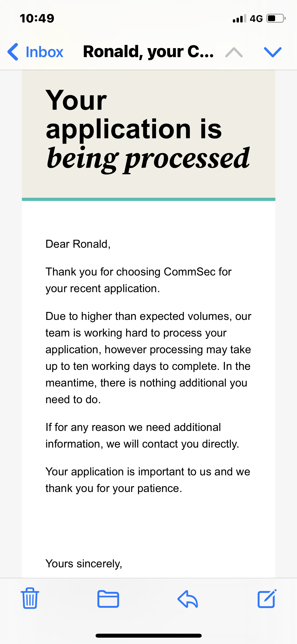Tap the blue back chevron

pos(13,52)
